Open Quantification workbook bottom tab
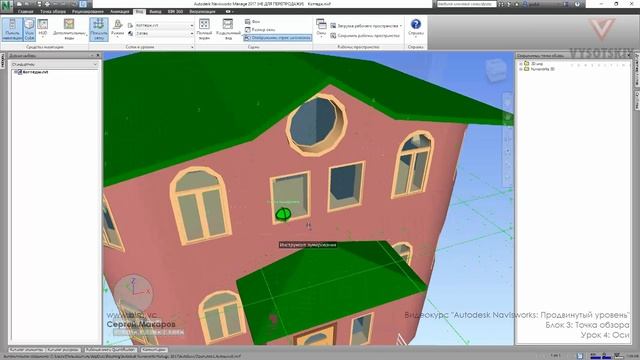Image resolution: width=640 pixels, height=360 pixels. click(111, 350)
